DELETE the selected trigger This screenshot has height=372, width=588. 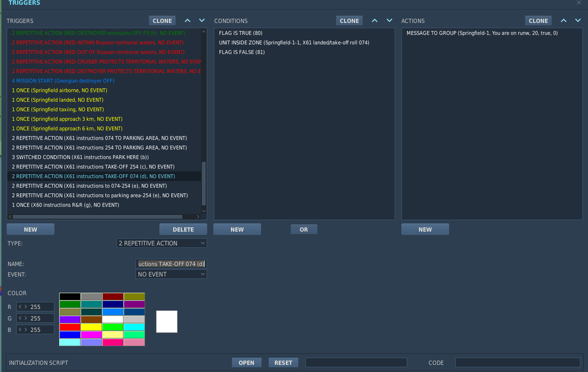[x=183, y=228]
